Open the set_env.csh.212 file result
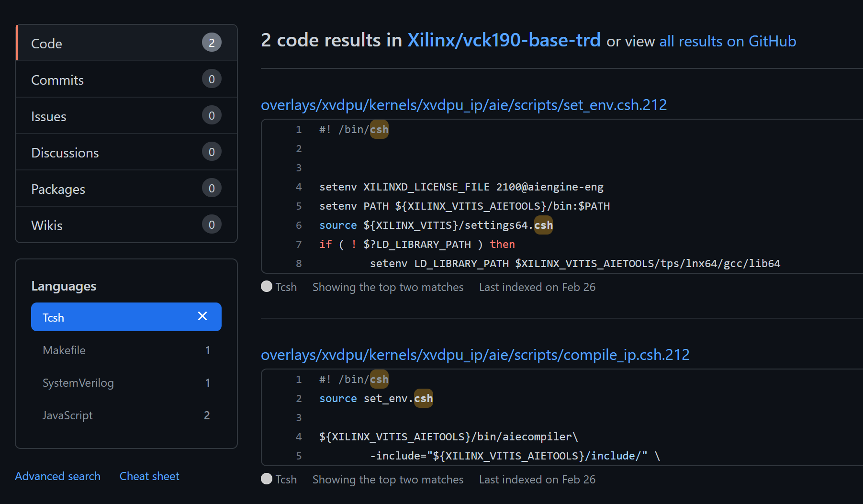The width and height of the screenshot is (863, 504). tap(464, 105)
